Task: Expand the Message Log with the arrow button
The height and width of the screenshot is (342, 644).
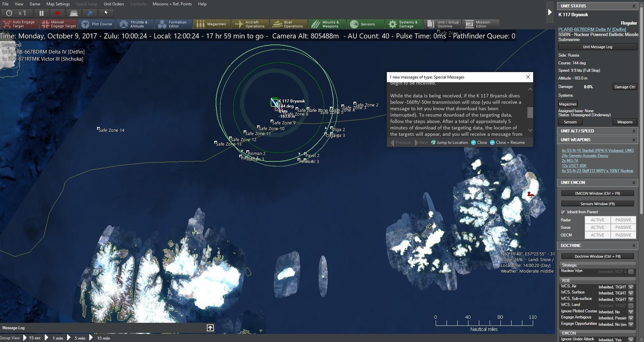Action: (210, 328)
